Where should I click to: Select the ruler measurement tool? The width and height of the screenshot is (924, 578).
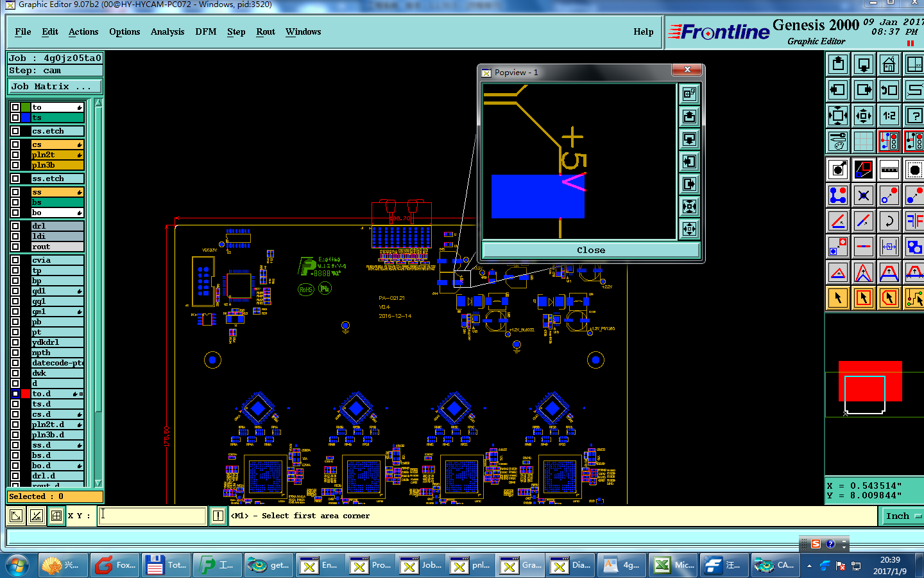click(x=889, y=170)
